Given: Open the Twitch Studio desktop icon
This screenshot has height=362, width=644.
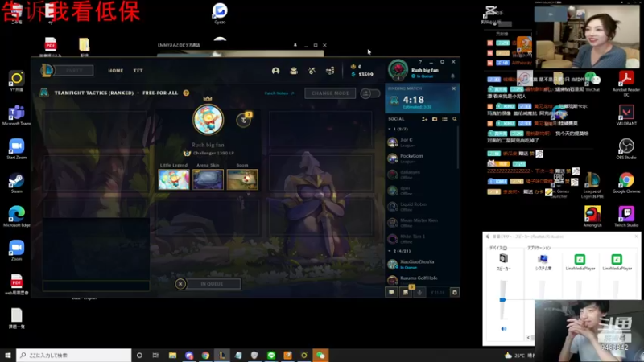Looking at the screenshot, I should click(626, 216).
